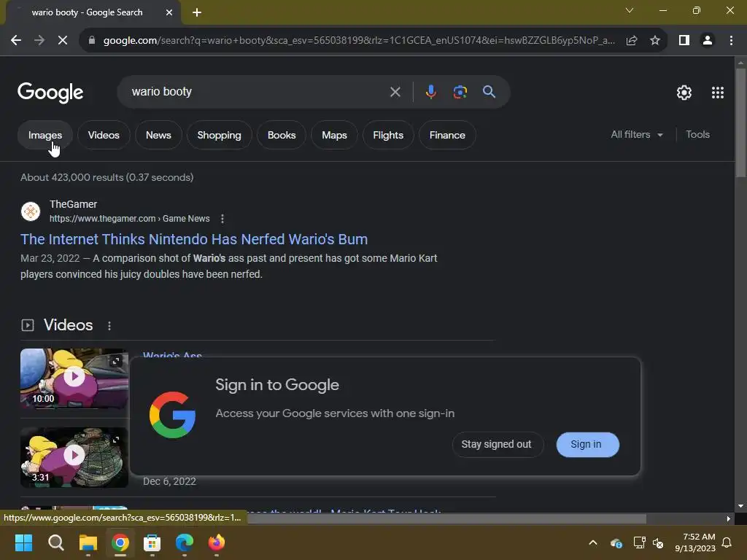The image size is (747, 560).
Task: Open the Google apps grid
Action: pos(718,93)
